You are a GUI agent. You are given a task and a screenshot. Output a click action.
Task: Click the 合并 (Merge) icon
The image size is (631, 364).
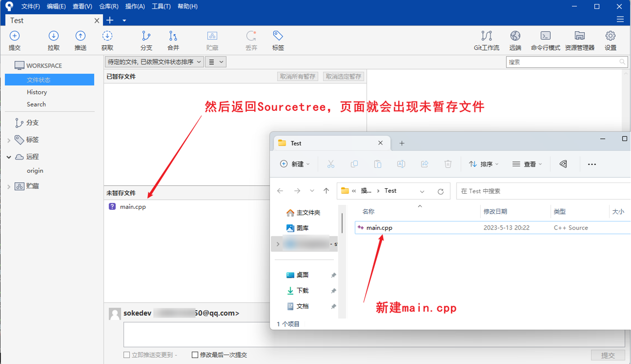[x=173, y=40]
